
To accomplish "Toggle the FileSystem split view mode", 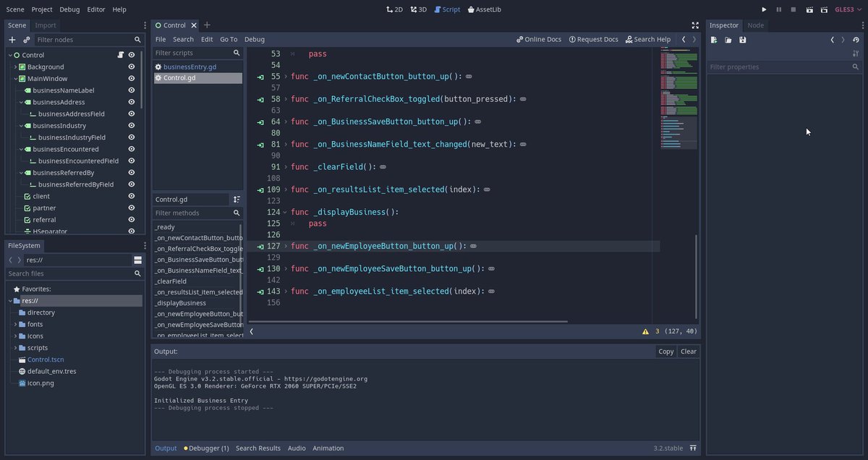I will tap(137, 260).
